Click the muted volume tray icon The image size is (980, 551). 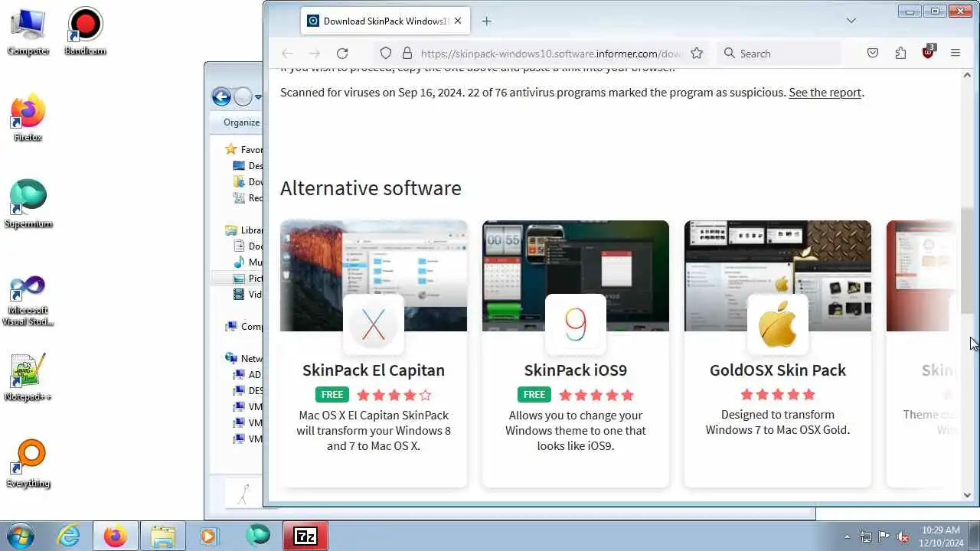tap(903, 536)
